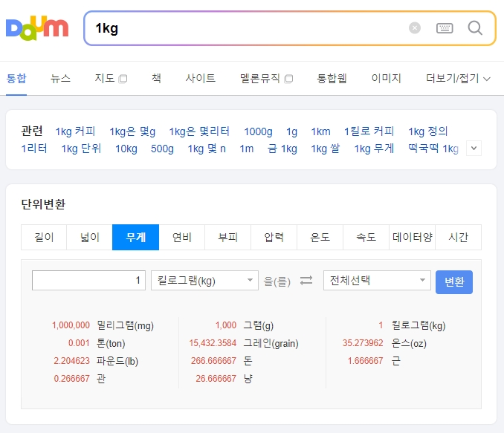The width and height of the screenshot is (504, 433).
Task: Expand the 더보기/접기 menu
Action: pyautogui.click(x=458, y=79)
